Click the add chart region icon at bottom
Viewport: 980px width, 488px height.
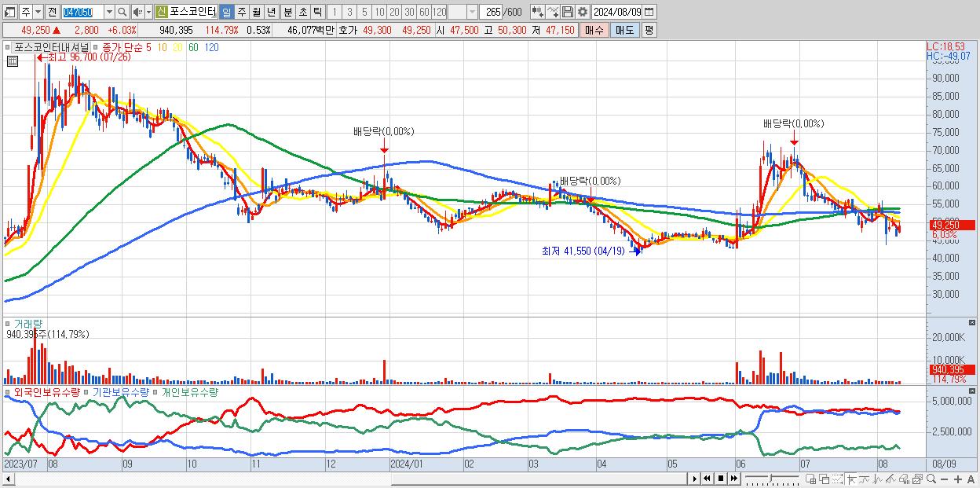811,479
